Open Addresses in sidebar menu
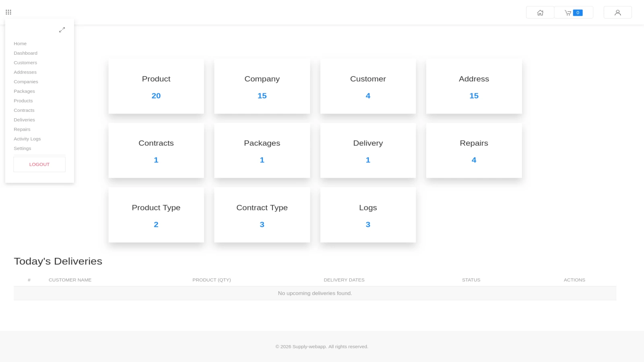 [x=25, y=72]
